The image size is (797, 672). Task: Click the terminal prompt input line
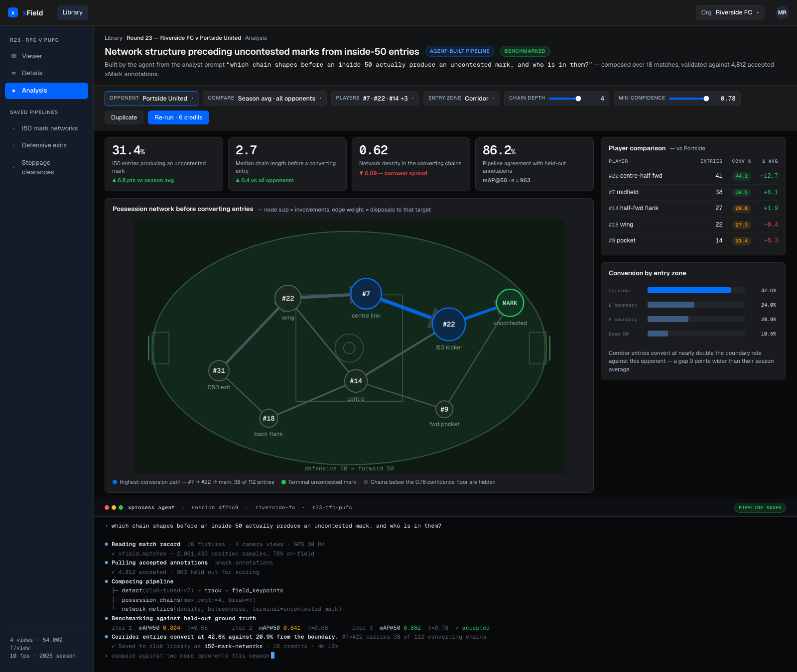coord(190,656)
